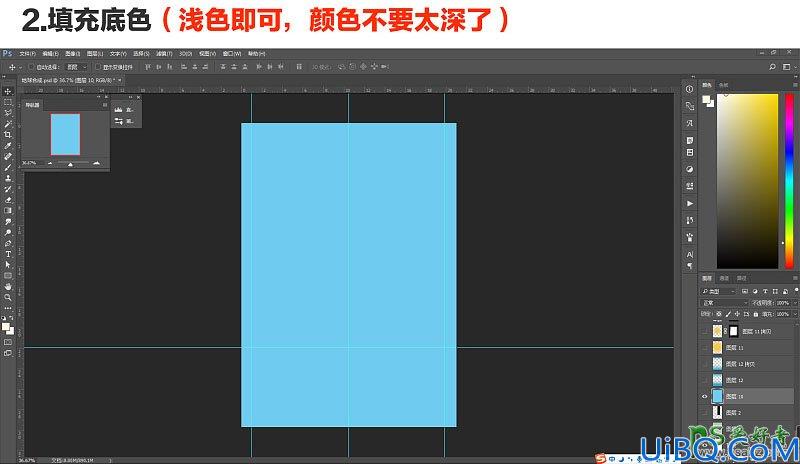The height and width of the screenshot is (464, 800).
Task: Select the Healing Brush tool
Action: 8,156
